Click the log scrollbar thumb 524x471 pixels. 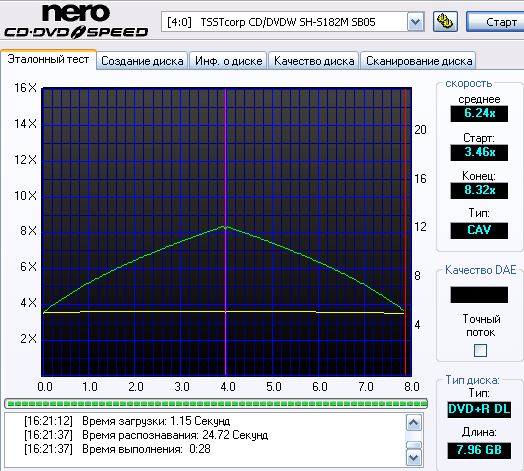[414, 445]
